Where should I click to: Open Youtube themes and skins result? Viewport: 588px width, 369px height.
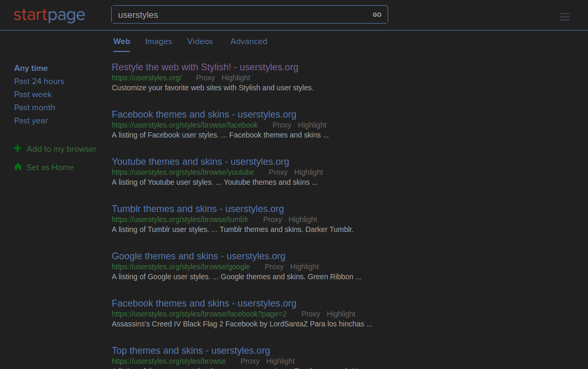click(200, 162)
